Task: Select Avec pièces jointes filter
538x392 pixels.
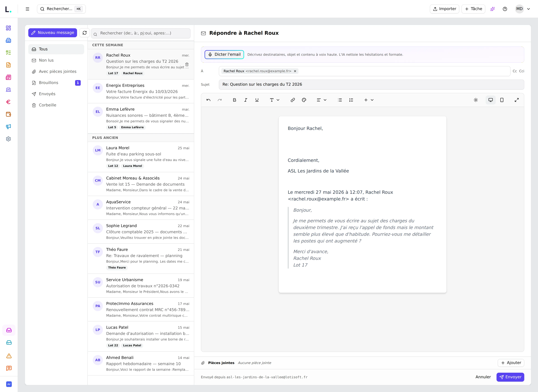Action: 56,71
